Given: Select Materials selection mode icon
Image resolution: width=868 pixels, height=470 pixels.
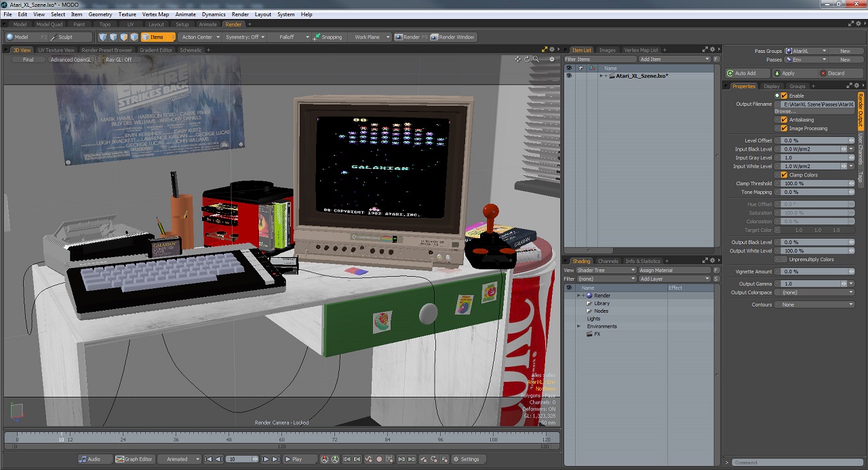Looking at the screenshot, I should click(134, 37).
